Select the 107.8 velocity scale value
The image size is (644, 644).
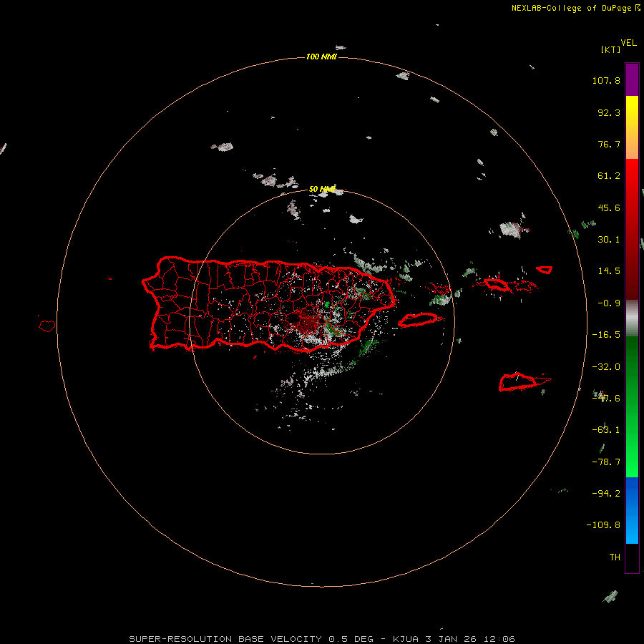coord(606,80)
